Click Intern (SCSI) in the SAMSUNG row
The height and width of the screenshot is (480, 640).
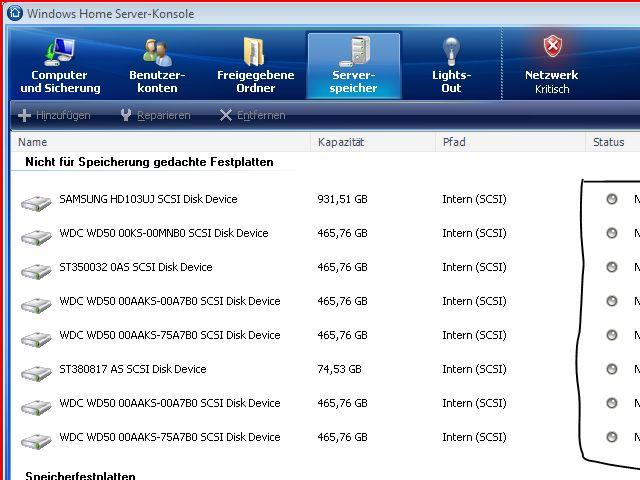click(x=474, y=199)
